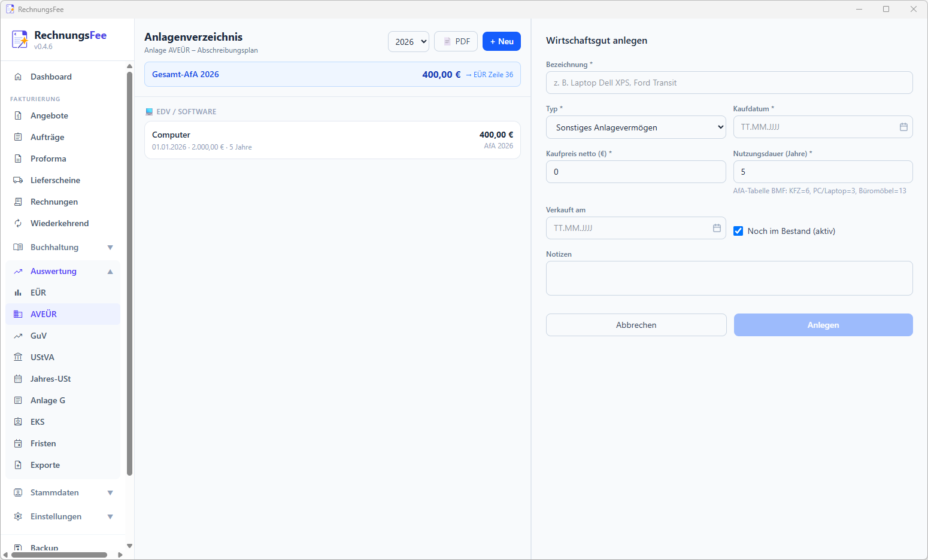
Task: Click the sidebar scroll-right arrow
Action: click(120, 555)
